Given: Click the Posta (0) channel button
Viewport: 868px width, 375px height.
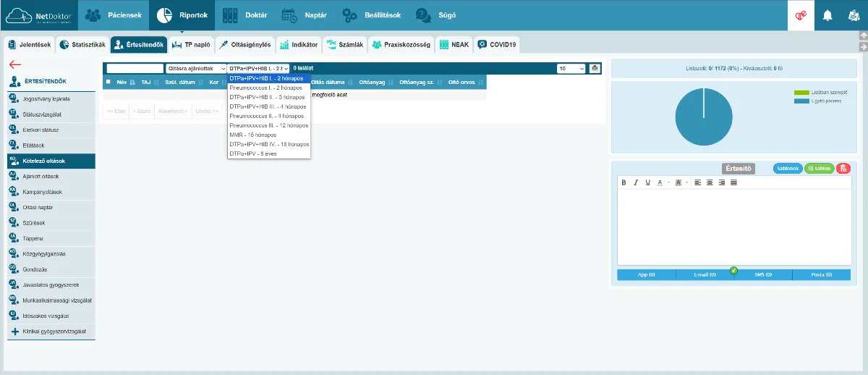Looking at the screenshot, I should coord(822,275).
